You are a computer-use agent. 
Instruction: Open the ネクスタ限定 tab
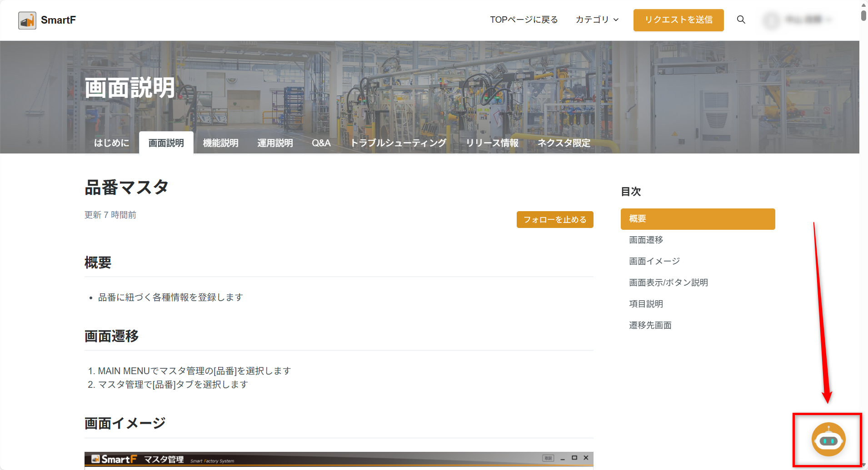[564, 143]
